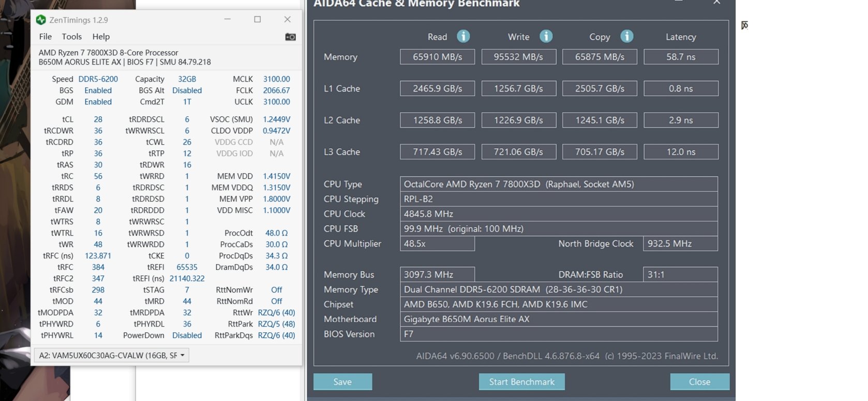
Task: Click the L1 Cache Read 2465.9 GB/s field
Action: click(437, 88)
